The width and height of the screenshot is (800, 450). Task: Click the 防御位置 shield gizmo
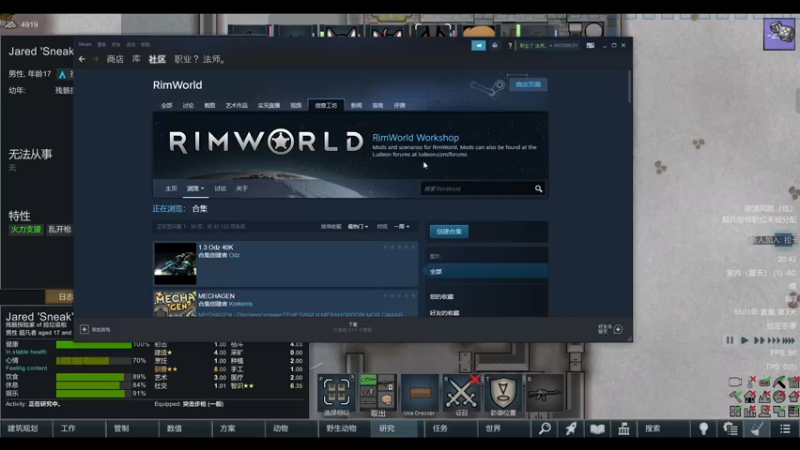(x=503, y=392)
